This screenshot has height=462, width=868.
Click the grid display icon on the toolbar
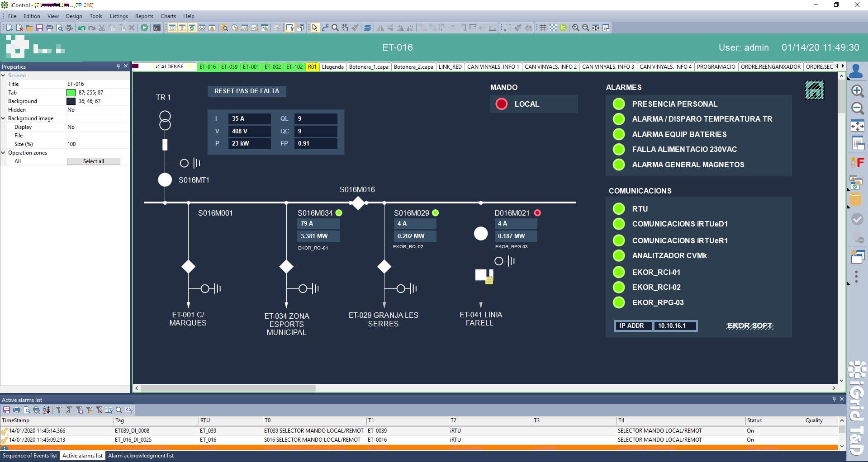click(543, 28)
